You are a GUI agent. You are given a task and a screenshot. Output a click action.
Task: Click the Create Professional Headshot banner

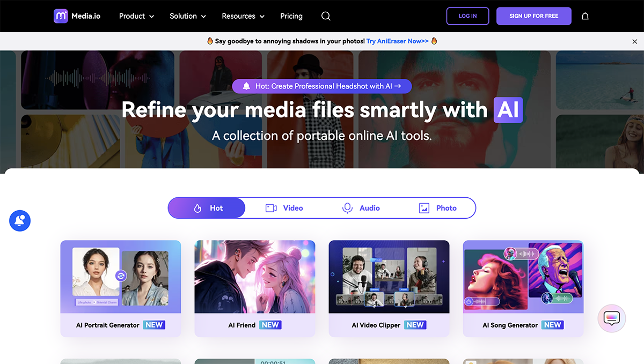point(321,86)
